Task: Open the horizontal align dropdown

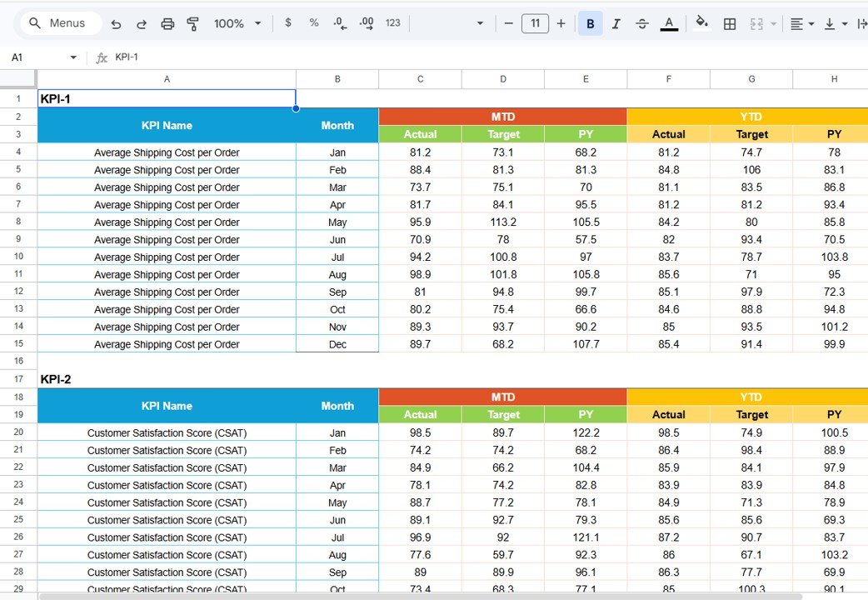Action: point(810,23)
